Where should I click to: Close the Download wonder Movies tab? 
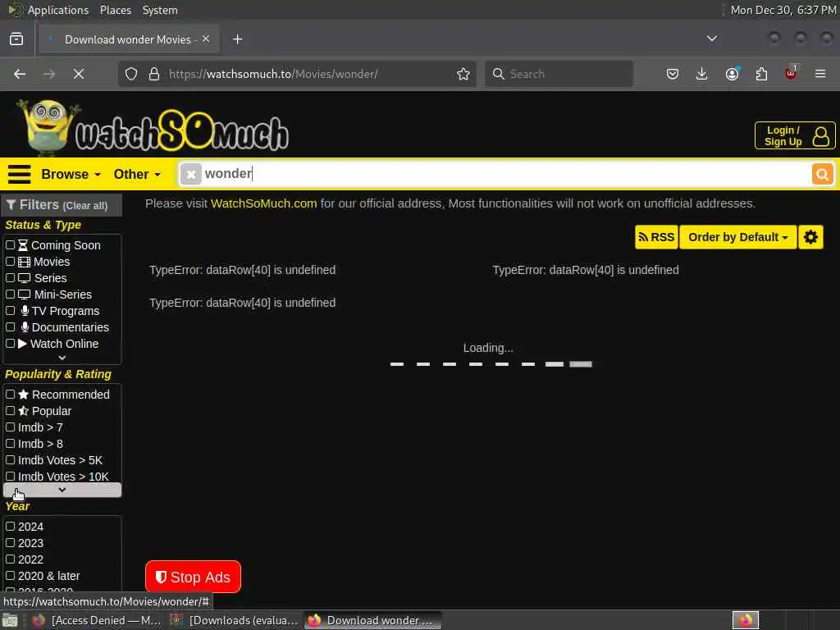206,39
